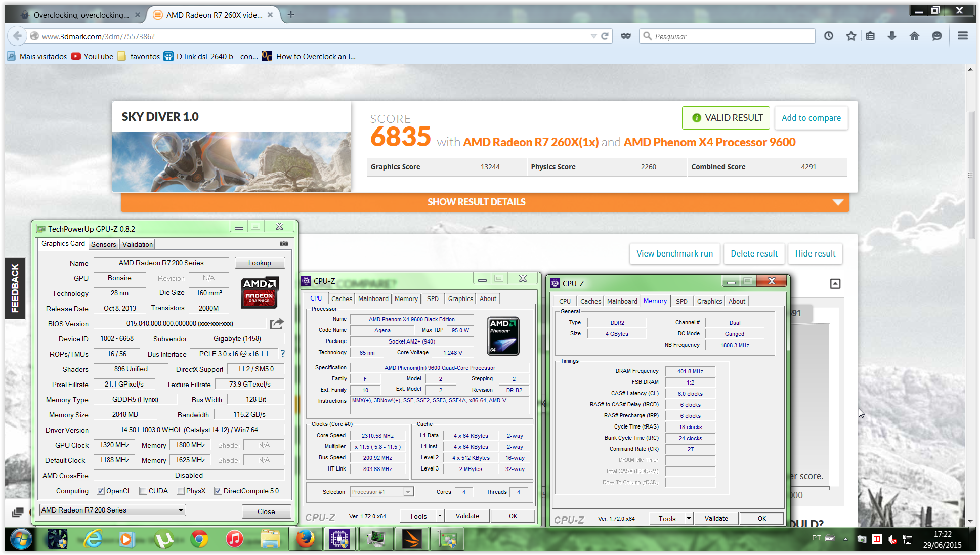The height and width of the screenshot is (555, 980).
Task: Click the expand icon right of Memory CPU-Z
Action: (x=835, y=284)
